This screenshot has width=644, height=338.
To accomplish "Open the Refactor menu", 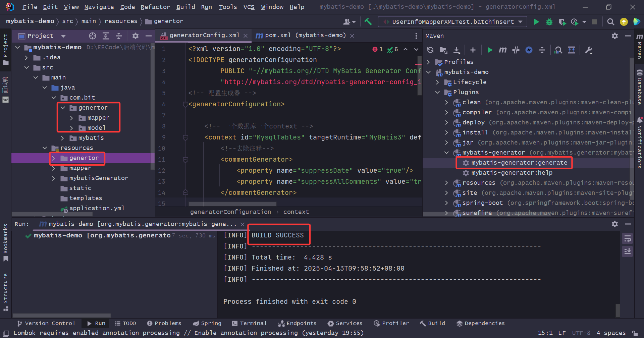I will click(x=155, y=7).
